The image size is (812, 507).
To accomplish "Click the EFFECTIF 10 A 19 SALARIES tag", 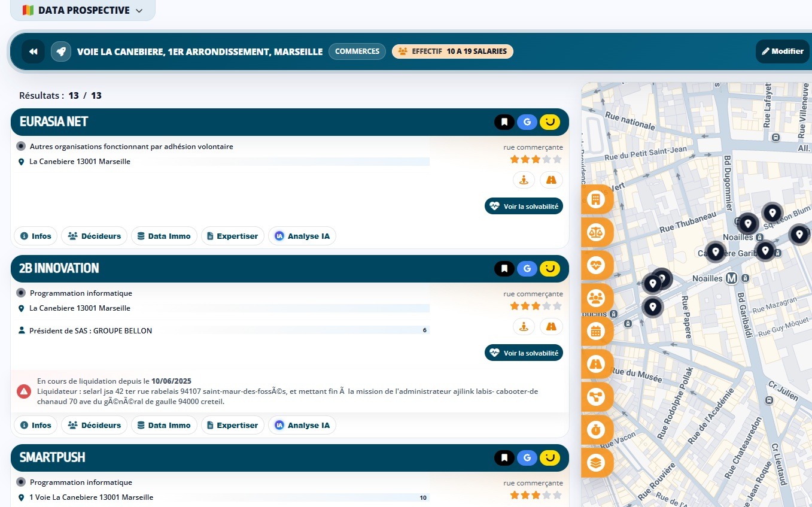I will (x=452, y=51).
